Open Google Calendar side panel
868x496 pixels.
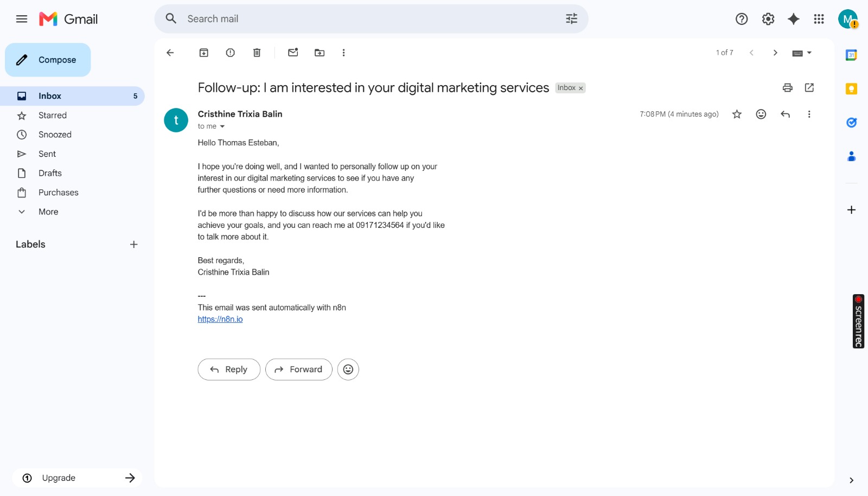(x=852, y=55)
